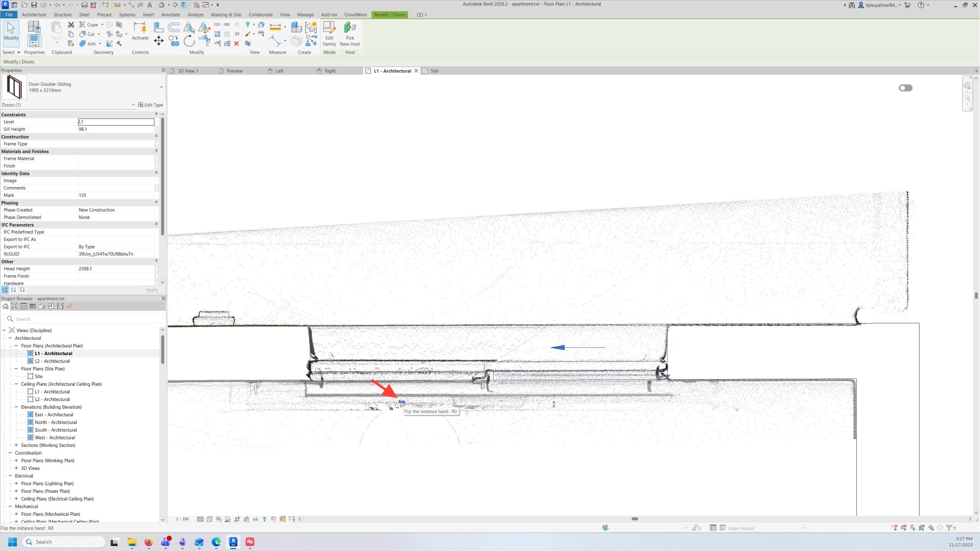This screenshot has height=551, width=980.
Task: Switch to the 3D View 1 tab
Action: (188, 71)
